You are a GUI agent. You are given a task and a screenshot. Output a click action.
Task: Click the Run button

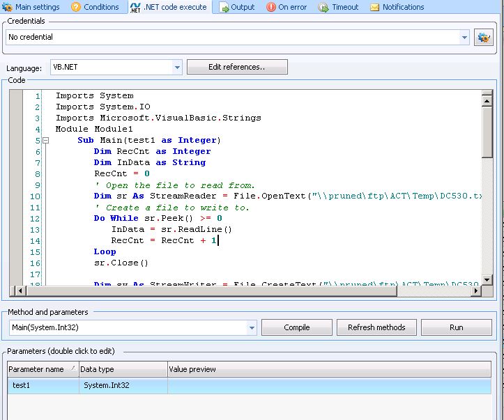tap(456, 327)
